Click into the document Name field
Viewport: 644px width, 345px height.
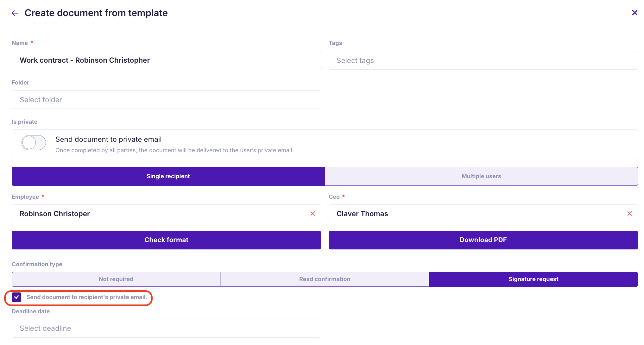pos(166,60)
